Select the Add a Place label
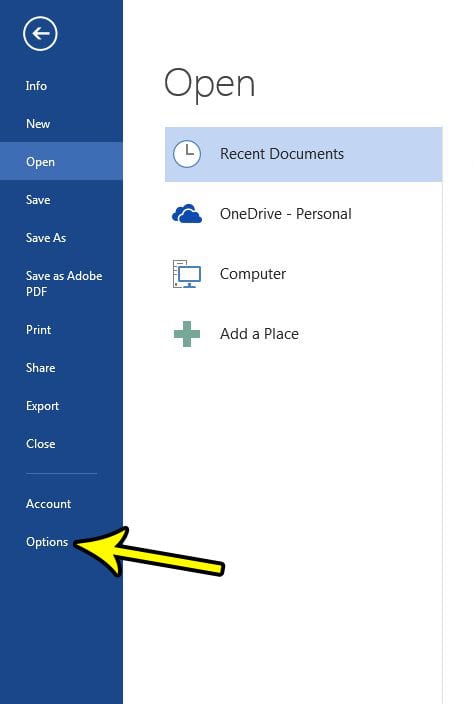This screenshot has width=473, height=704. coord(259,334)
